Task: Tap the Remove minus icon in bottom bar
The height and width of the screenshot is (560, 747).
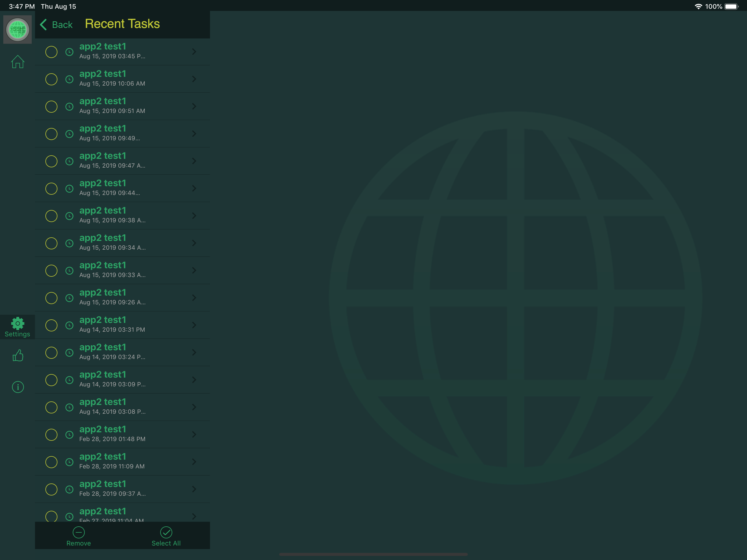Action: point(78,533)
